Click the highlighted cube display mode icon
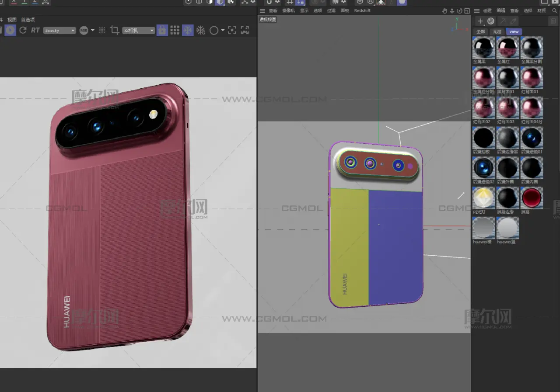The height and width of the screenshot is (392, 560). pyautogui.click(x=220, y=2)
